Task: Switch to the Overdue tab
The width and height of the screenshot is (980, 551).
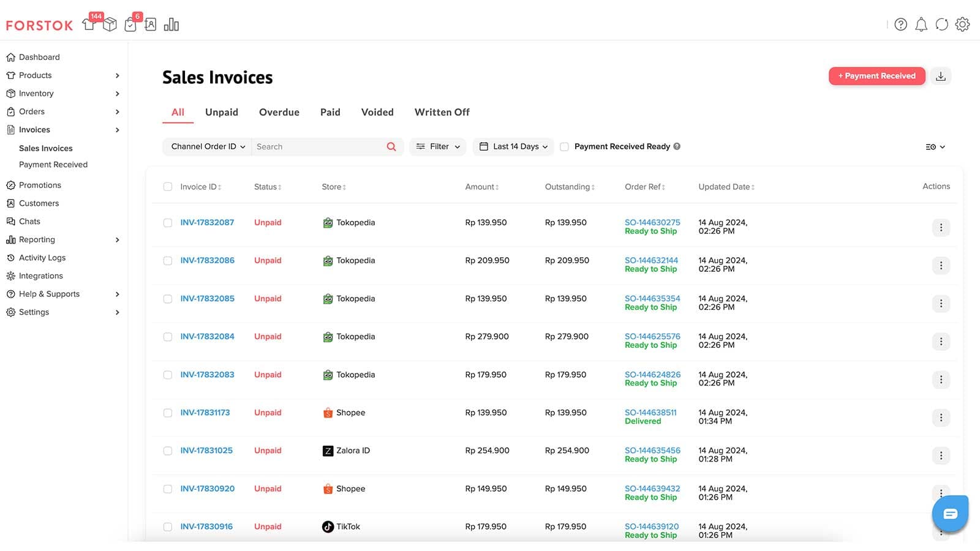Action: (279, 113)
